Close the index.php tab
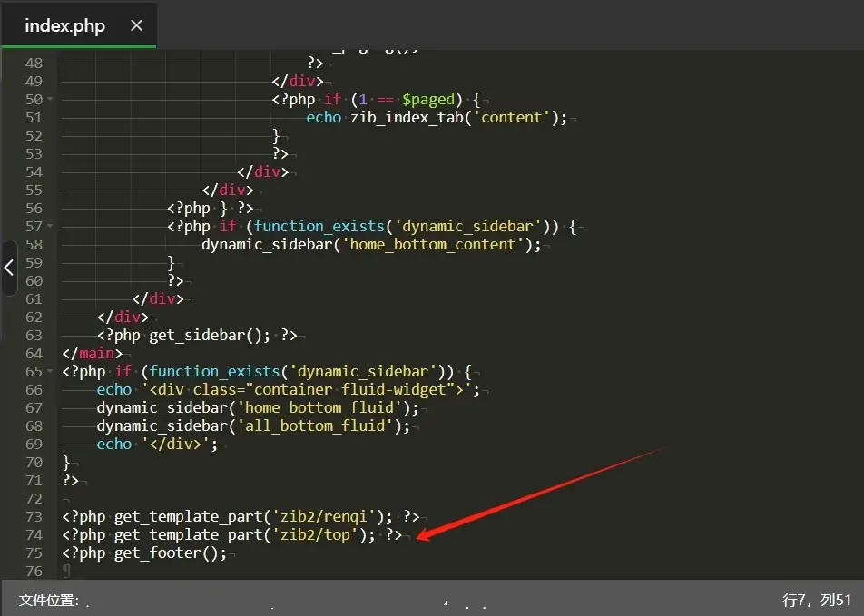The image size is (864, 616). [x=136, y=25]
